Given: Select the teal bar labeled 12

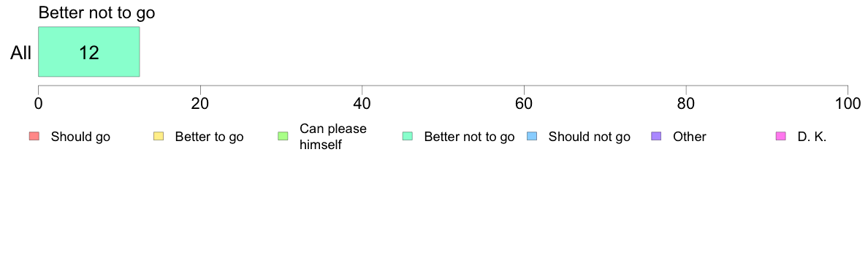Looking at the screenshot, I should (88, 51).
